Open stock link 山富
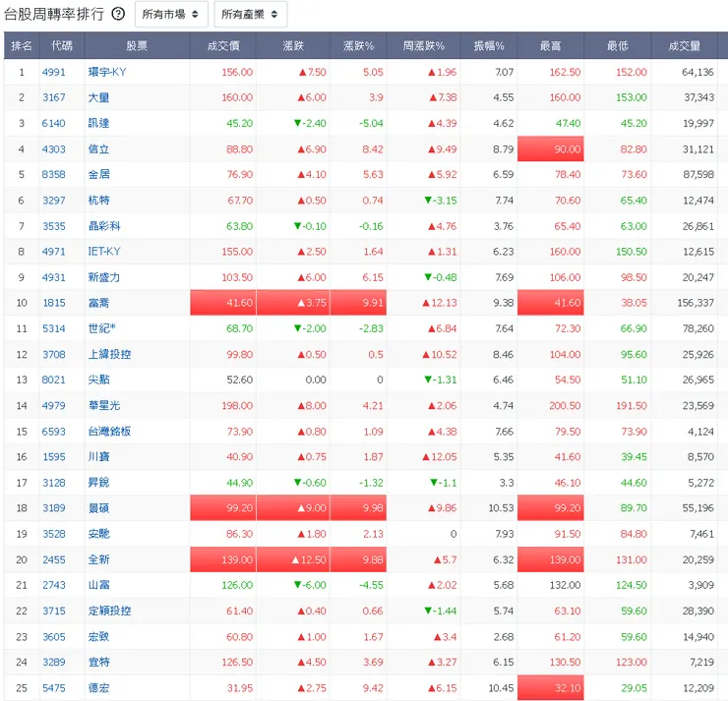Image resolution: width=728 pixels, height=701 pixels. point(99,585)
